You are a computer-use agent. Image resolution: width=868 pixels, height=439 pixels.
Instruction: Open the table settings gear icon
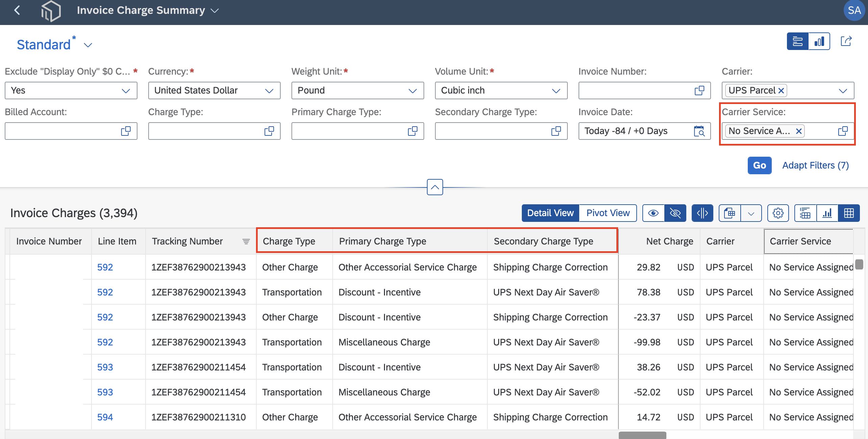pos(778,213)
